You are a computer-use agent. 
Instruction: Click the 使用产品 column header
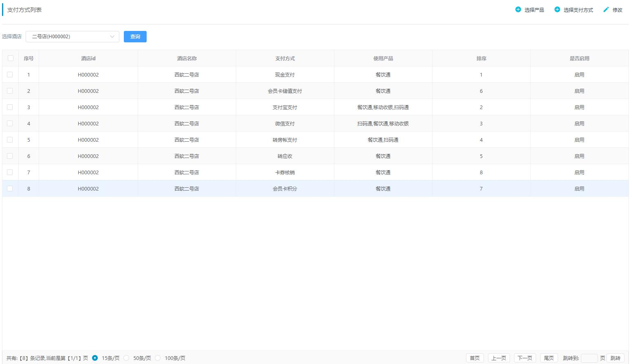tap(383, 58)
